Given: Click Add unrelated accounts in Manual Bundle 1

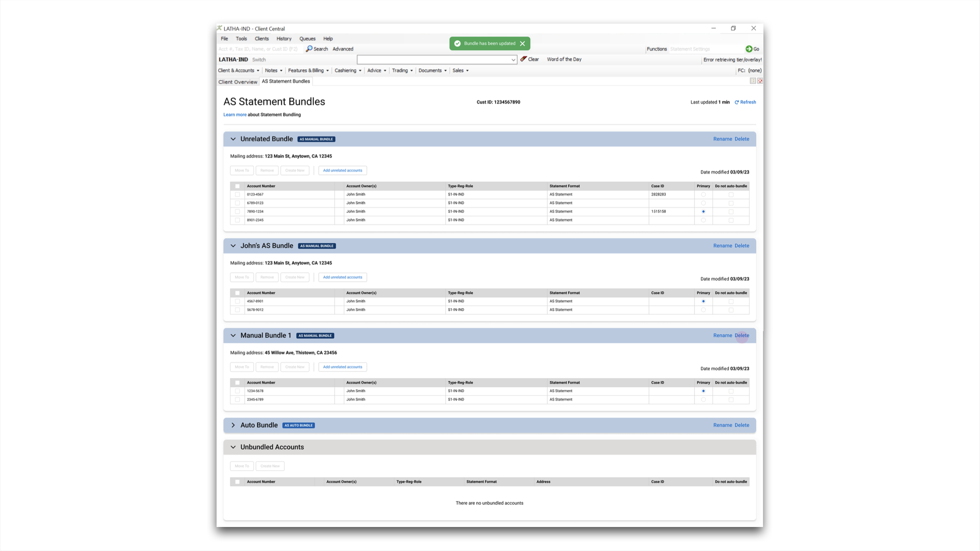Looking at the screenshot, I should click(342, 367).
